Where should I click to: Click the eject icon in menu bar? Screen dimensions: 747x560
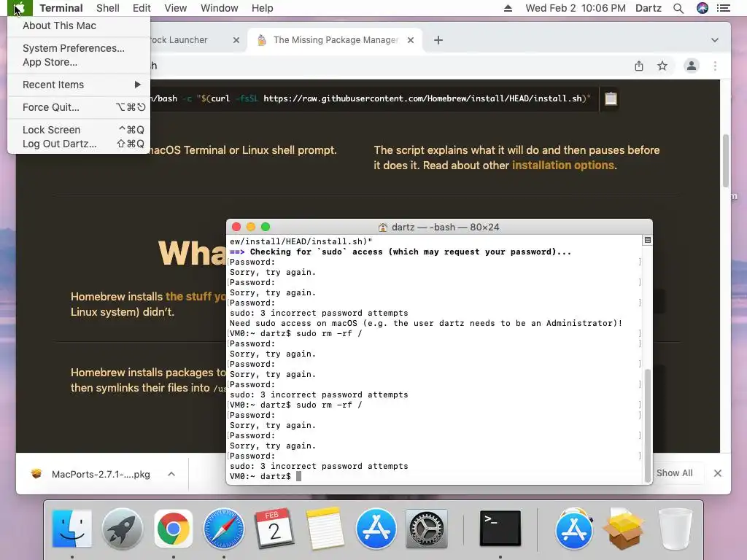click(x=508, y=8)
